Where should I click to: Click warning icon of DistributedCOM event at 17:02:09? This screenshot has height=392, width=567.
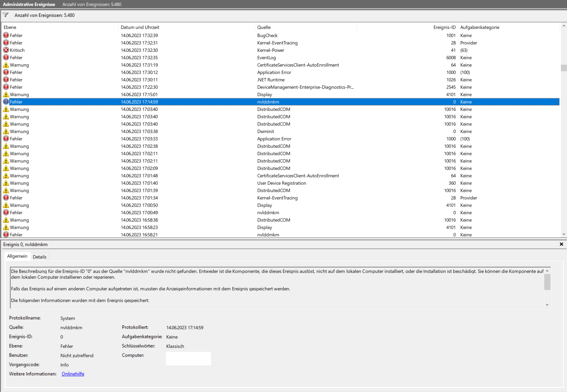pyautogui.click(x=6, y=168)
